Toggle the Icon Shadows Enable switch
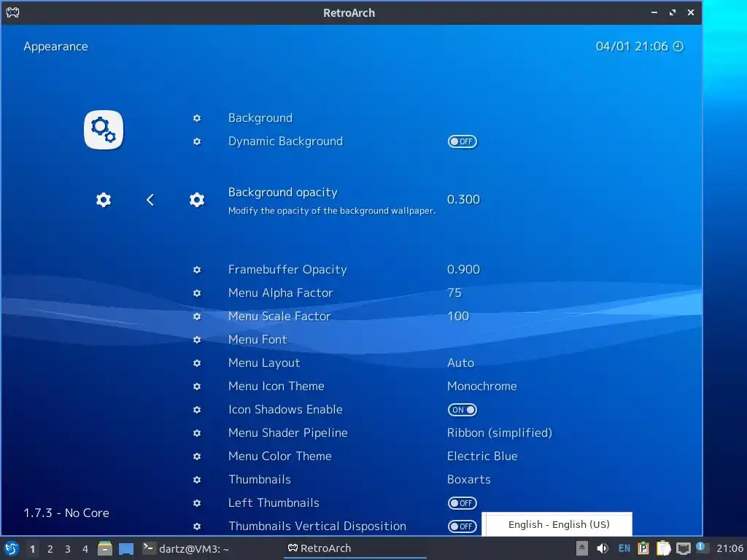This screenshot has width=747, height=560. click(x=462, y=410)
